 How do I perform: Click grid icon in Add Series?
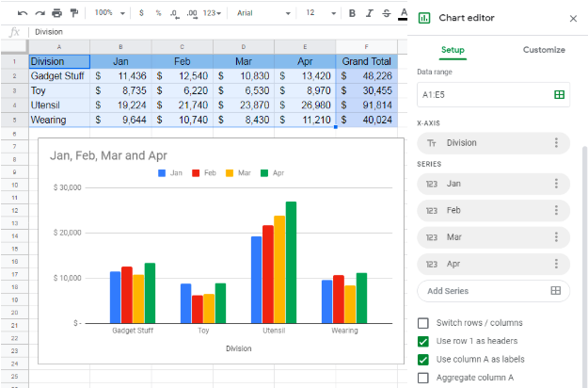tap(555, 290)
